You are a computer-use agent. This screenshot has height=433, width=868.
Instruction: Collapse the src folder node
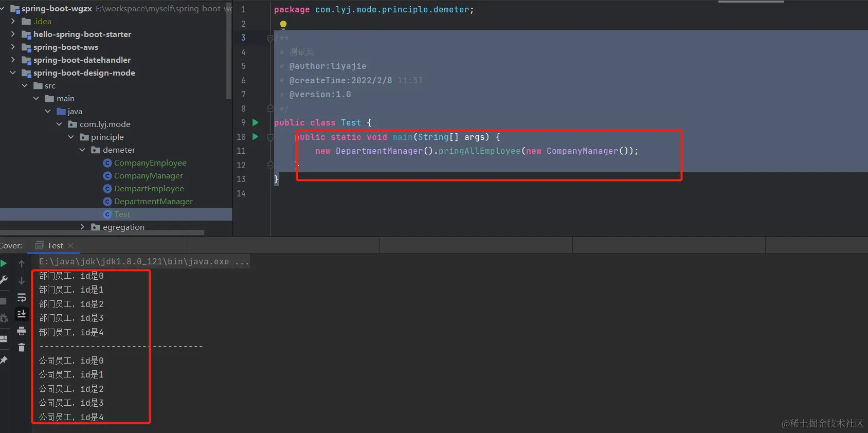click(x=25, y=85)
